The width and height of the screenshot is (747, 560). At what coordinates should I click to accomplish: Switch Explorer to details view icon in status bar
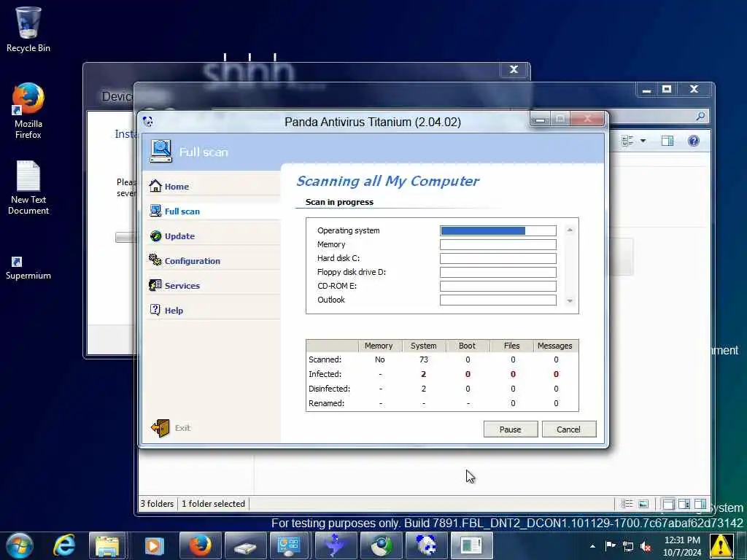tap(627, 504)
